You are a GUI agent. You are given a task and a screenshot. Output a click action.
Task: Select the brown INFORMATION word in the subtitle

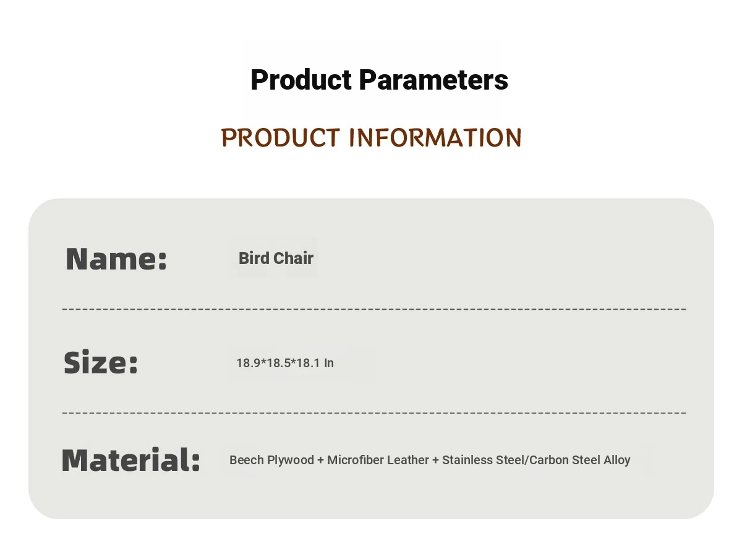click(x=435, y=137)
